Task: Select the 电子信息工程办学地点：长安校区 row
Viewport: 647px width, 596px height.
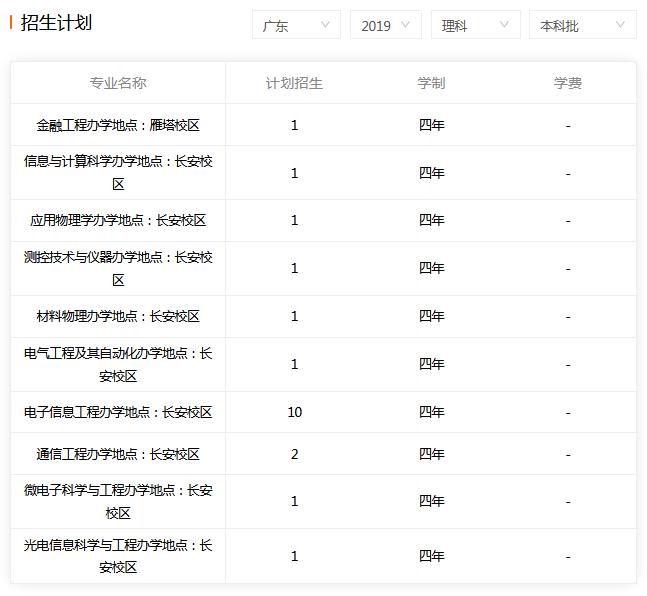Action: tap(324, 412)
